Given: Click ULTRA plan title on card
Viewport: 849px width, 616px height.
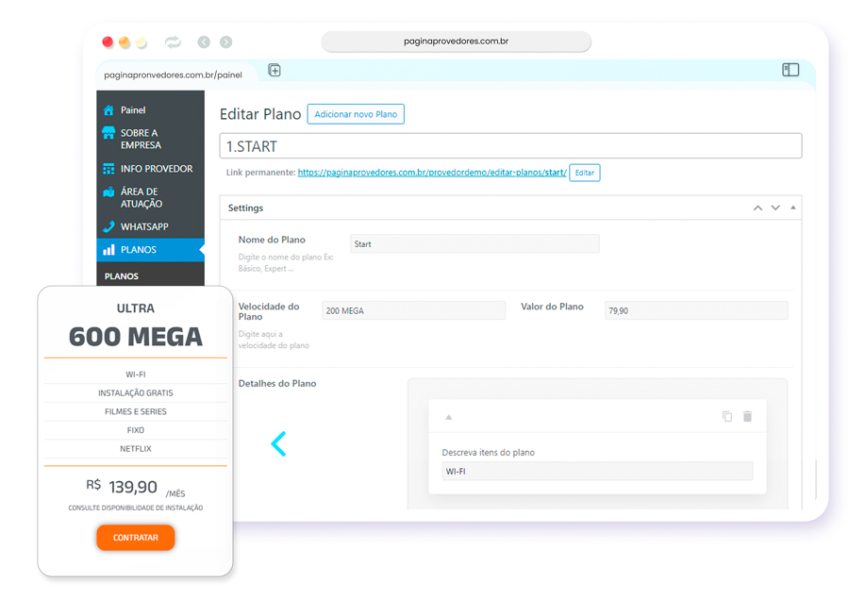Looking at the screenshot, I should point(135,308).
